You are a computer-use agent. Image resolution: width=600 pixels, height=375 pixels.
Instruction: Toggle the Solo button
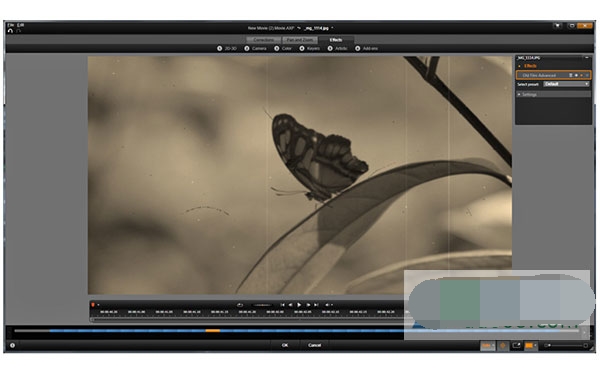pyautogui.click(x=487, y=346)
